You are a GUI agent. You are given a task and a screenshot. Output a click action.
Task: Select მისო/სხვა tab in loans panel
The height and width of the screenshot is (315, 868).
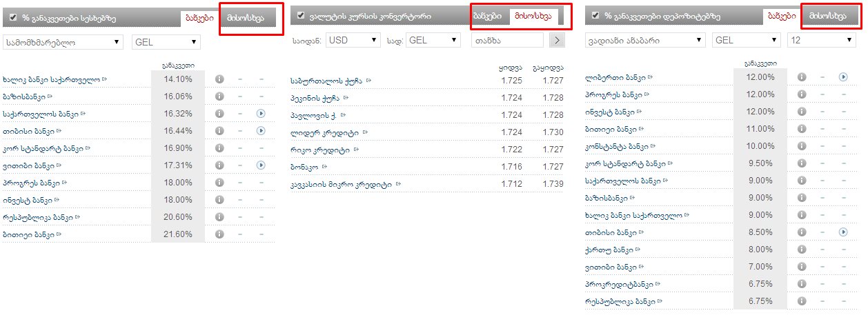246,19
